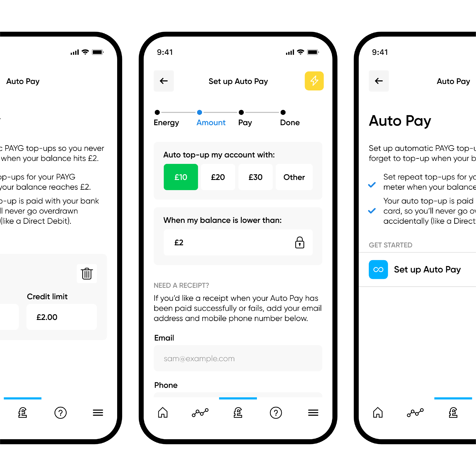Tap the lock icon next to £2 balance
The image size is (476, 476).
tap(301, 243)
